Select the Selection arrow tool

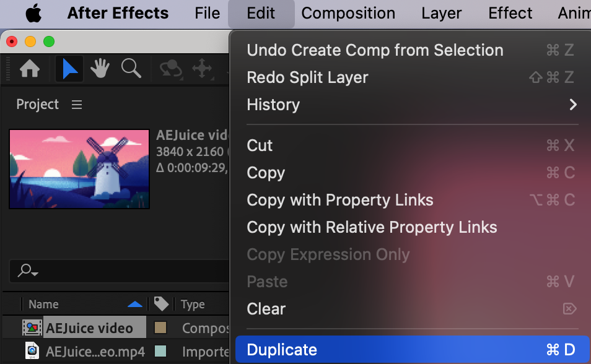click(69, 69)
